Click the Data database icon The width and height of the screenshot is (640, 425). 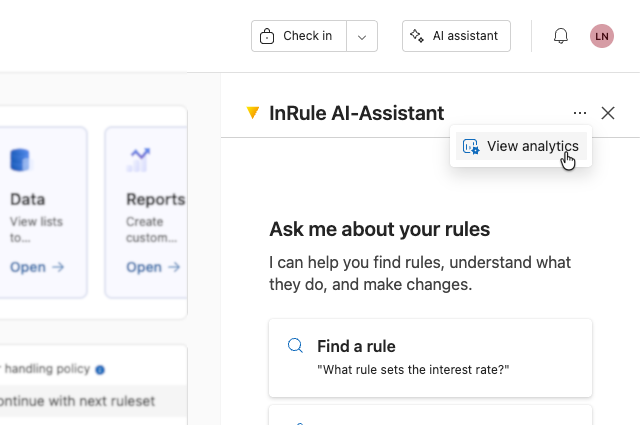tap(20, 160)
